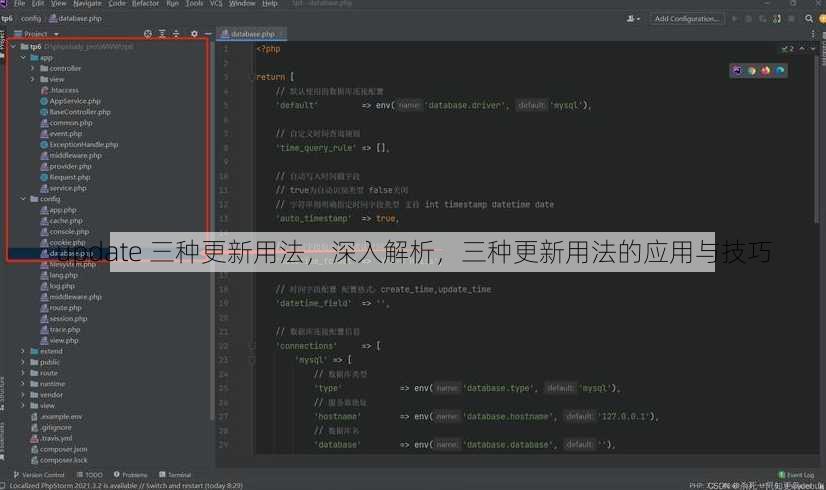Open the Tools menu
Screen dimensions: 826x490
[x=194, y=3]
